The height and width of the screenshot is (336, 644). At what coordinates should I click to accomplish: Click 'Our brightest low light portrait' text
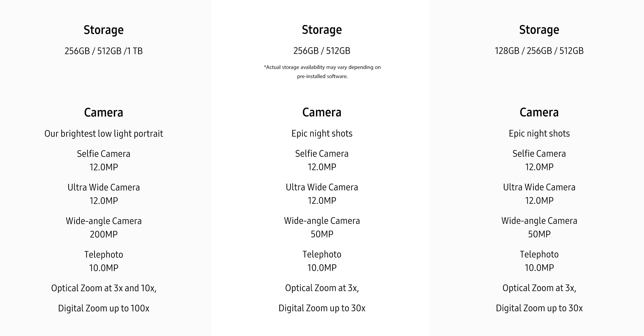(x=104, y=134)
